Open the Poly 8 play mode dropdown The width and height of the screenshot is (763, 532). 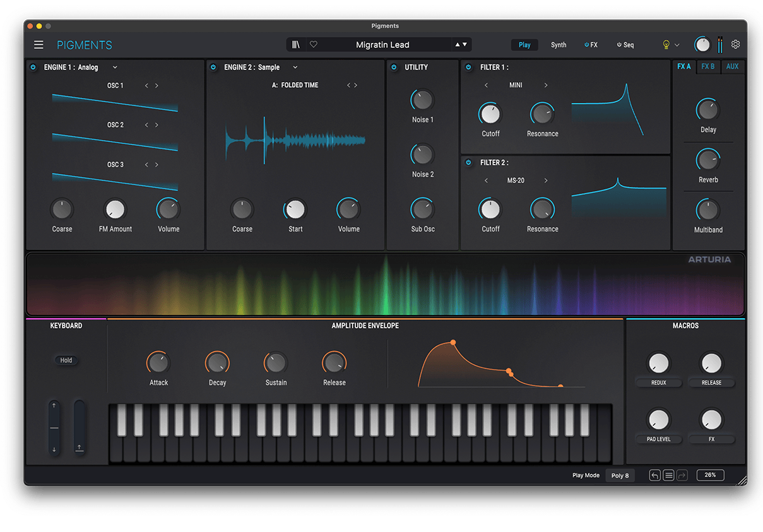point(620,475)
